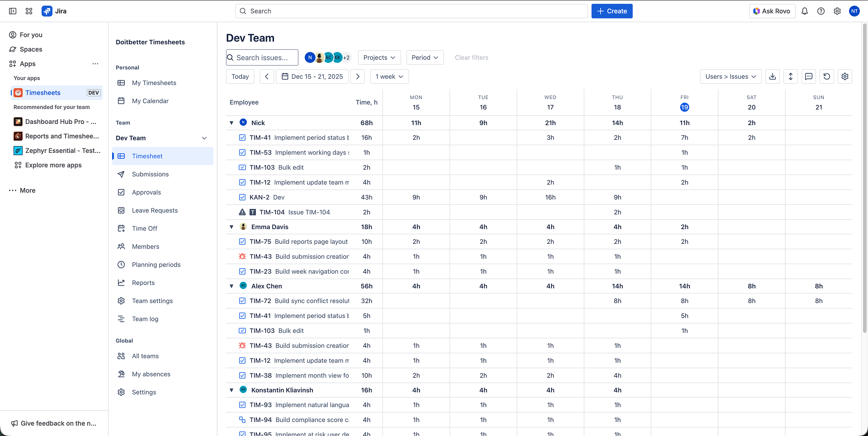This screenshot has width=868, height=436.
Task: Click the TIM-104 warning icon
Action: [242, 212]
